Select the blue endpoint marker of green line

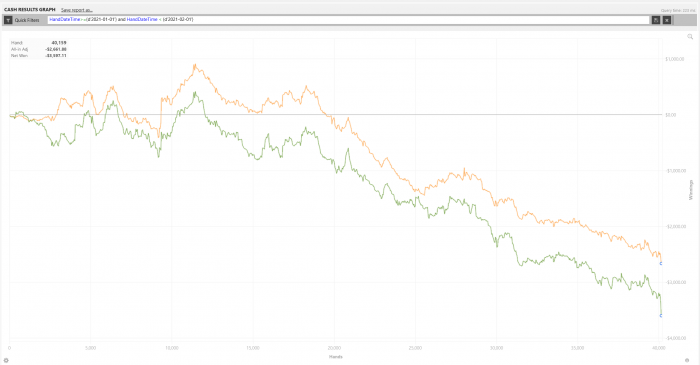[x=661, y=316]
